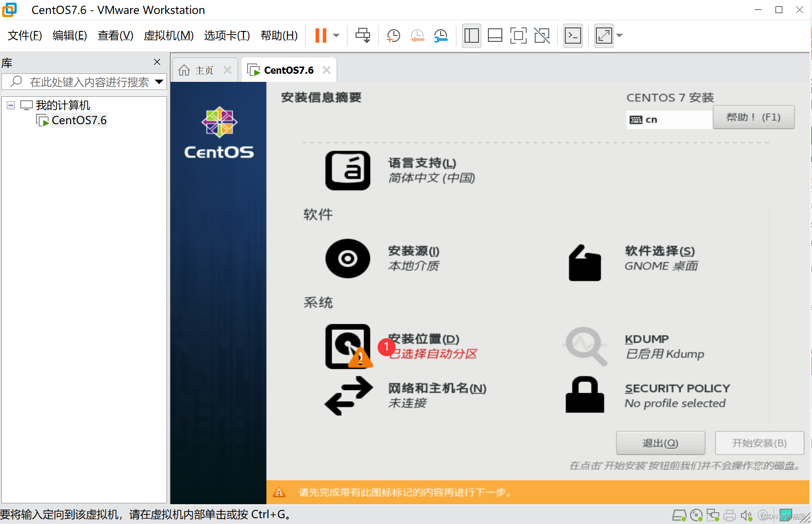Screen dimensions: 812x524
Task: Click the teal message log icon
Action: pos(786,515)
